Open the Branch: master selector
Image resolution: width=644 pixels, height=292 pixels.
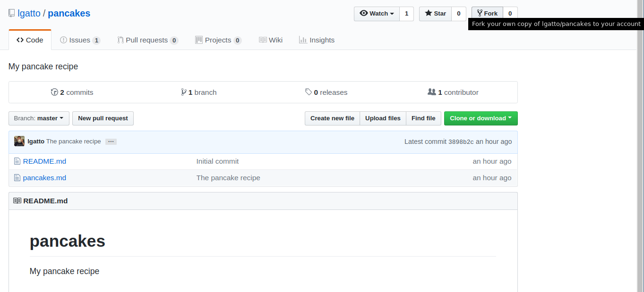[x=39, y=118]
